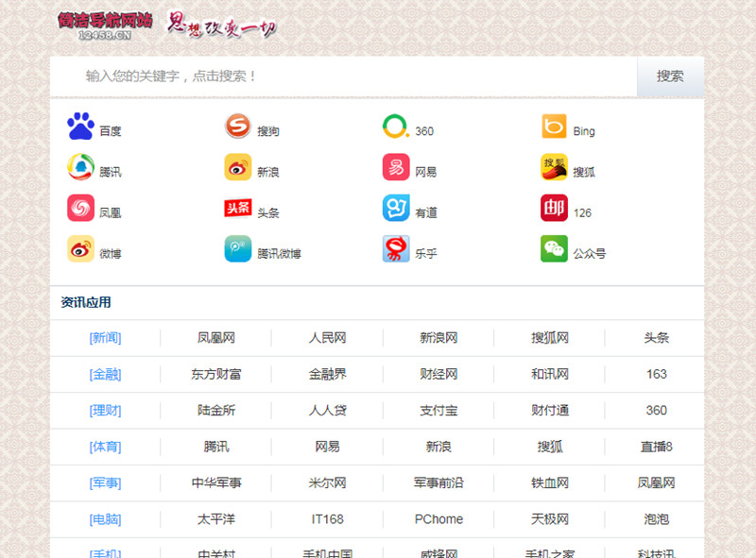Click the 资讯应用 section heading
756x558 pixels.
pos(86,303)
